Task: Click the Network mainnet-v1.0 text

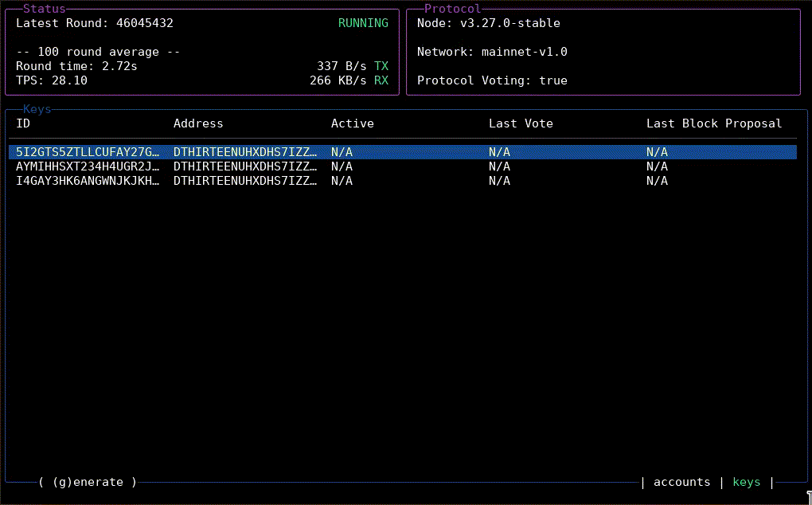Action: 524,52
